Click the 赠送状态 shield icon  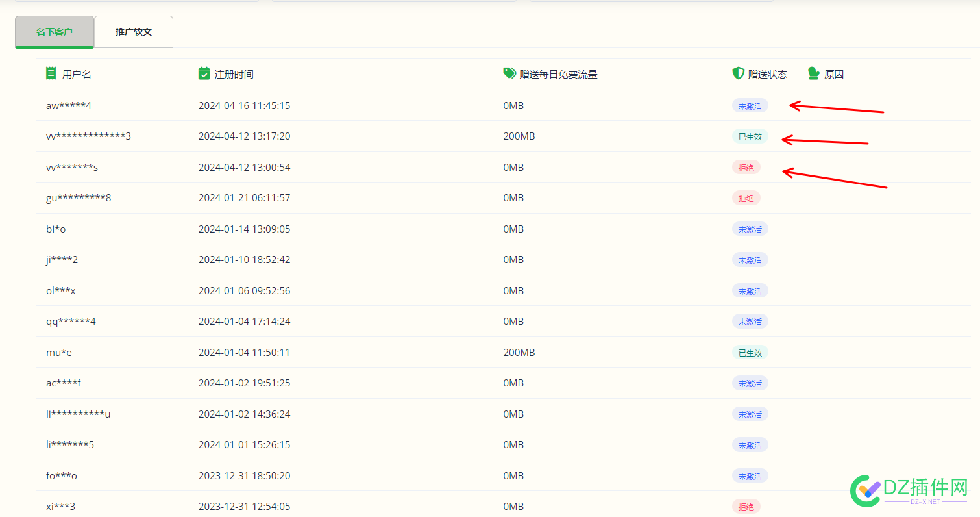(x=738, y=73)
